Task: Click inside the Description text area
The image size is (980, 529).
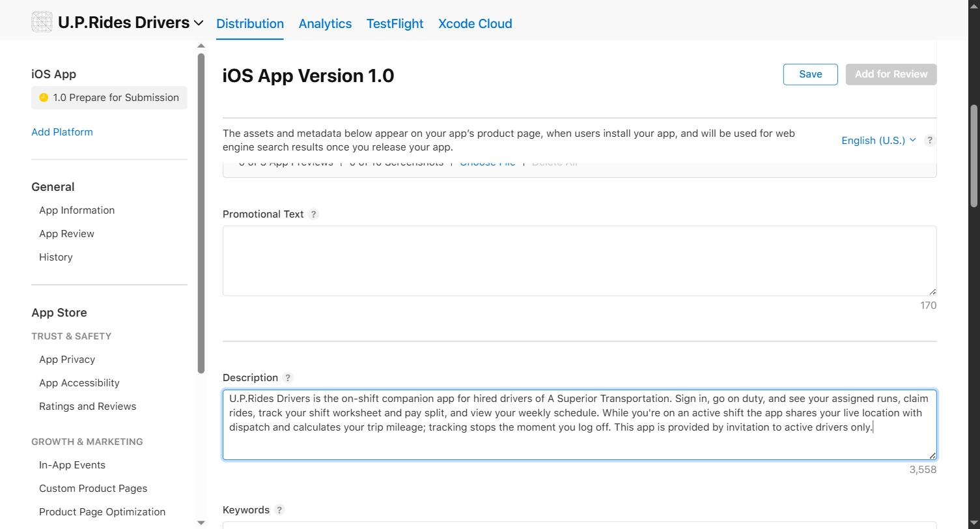Action: click(580, 425)
